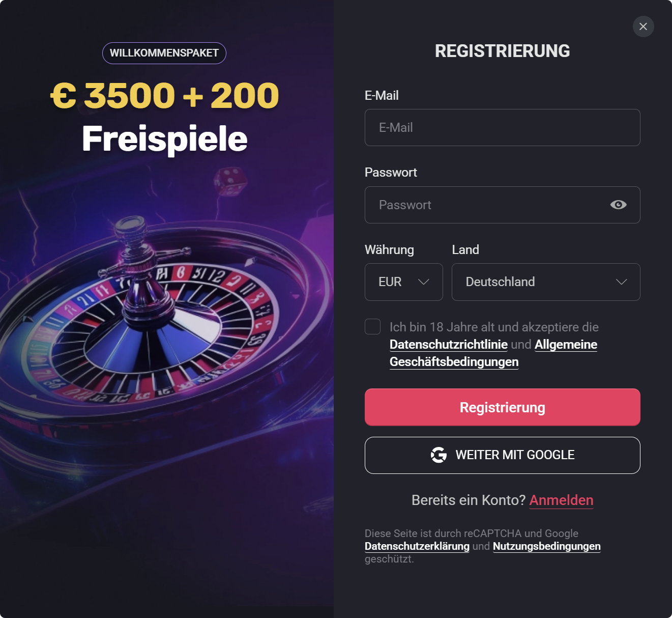Show password with the eye icon
The height and width of the screenshot is (618, 672).
click(618, 205)
